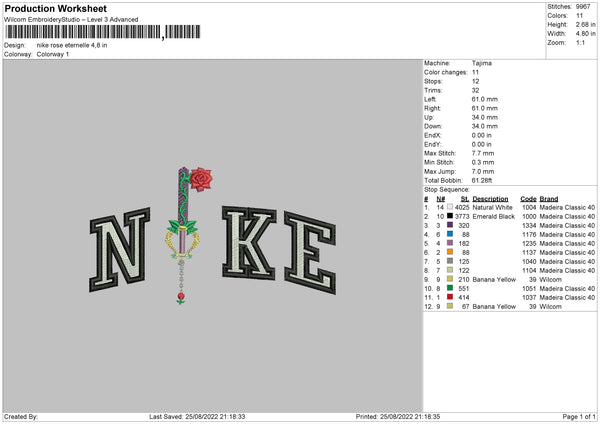Click the Up label
Viewport: 600px width, 424px height.
429,117
